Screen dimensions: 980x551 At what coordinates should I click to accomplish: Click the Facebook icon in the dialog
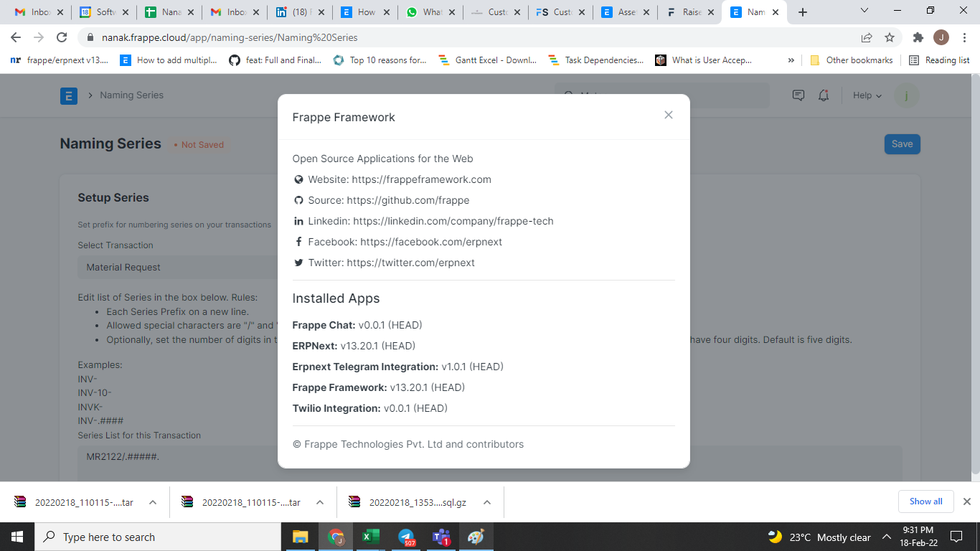pyautogui.click(x=298, y=242)
